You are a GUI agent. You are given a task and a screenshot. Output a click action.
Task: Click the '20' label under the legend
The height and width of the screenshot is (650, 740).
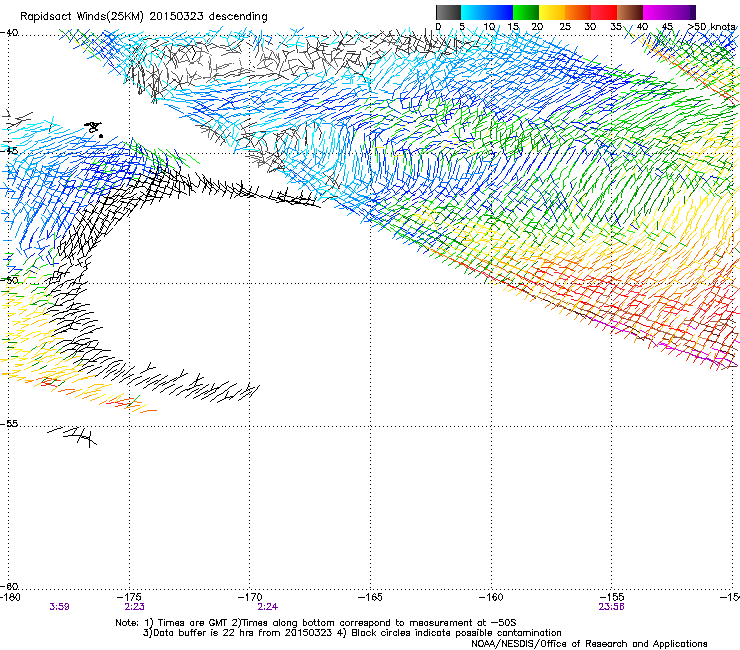click(537, 26)
